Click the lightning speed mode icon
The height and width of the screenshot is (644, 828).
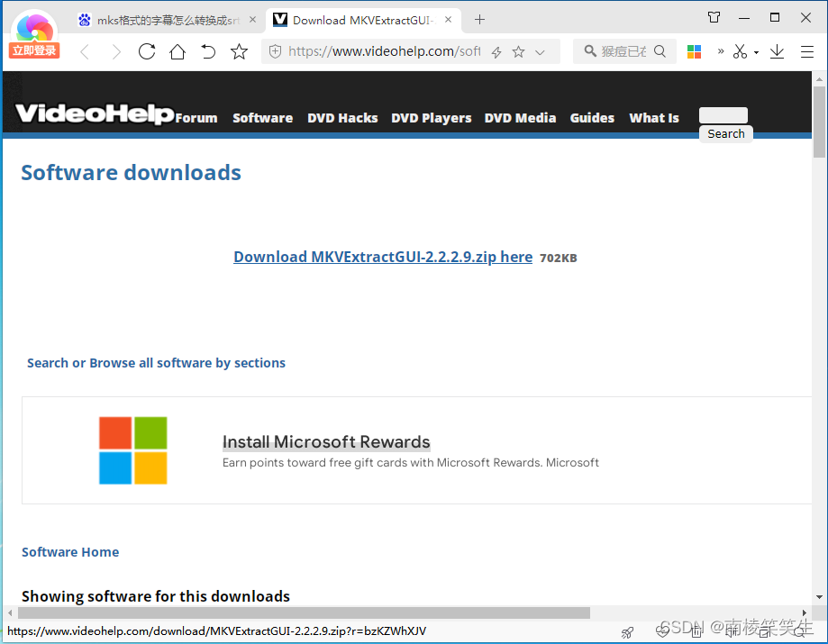pos(496,51)
